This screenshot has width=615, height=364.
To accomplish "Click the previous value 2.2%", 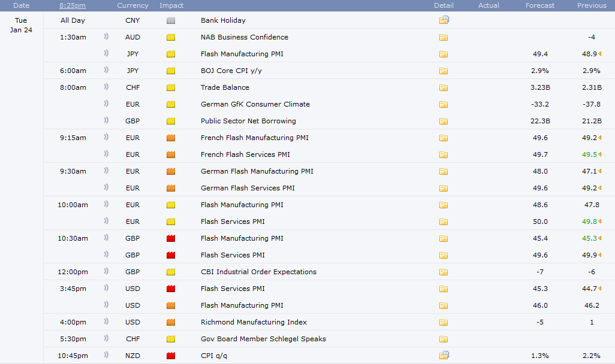I will [x=592, y=356].
